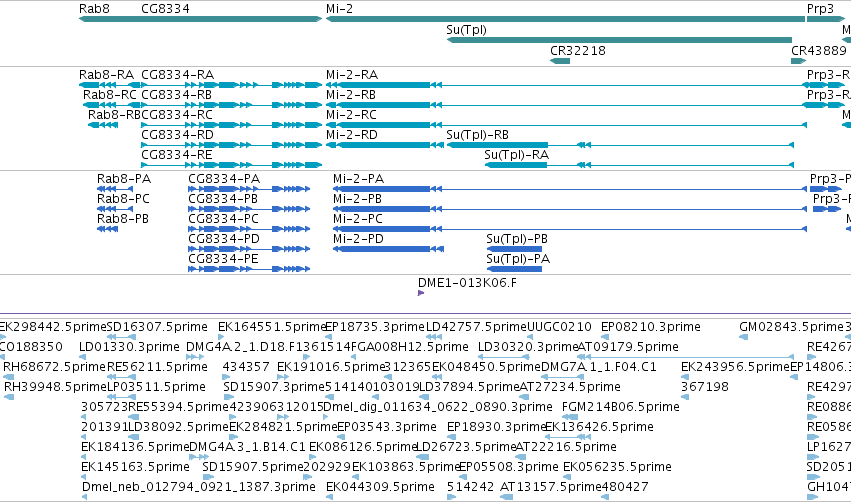Click the Su(Tpl)-PB protein label
Image resolution: width=851 pixels, height=502 pixels.
coord(517,239)
